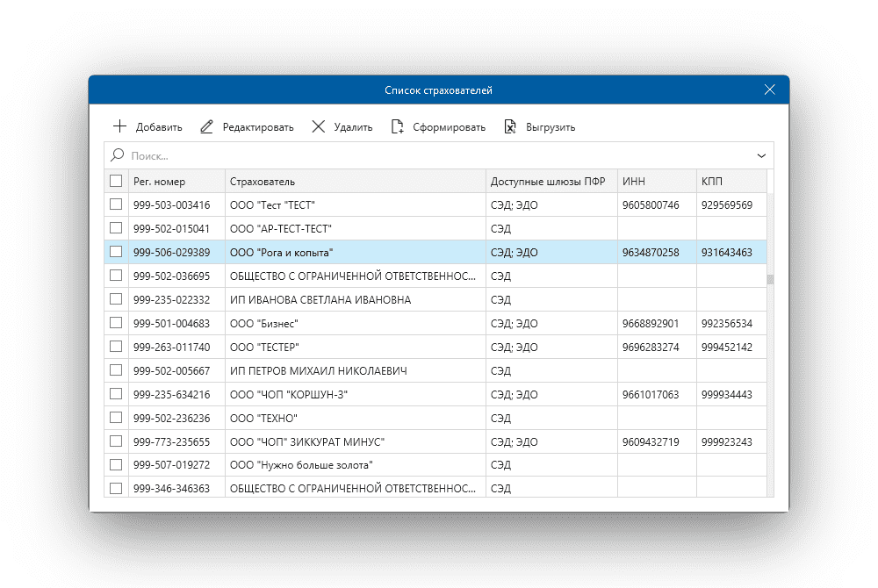Select cell ООО "Нужно больше золота"
Screen dimensions: 878x588
(x=355, y=465)
